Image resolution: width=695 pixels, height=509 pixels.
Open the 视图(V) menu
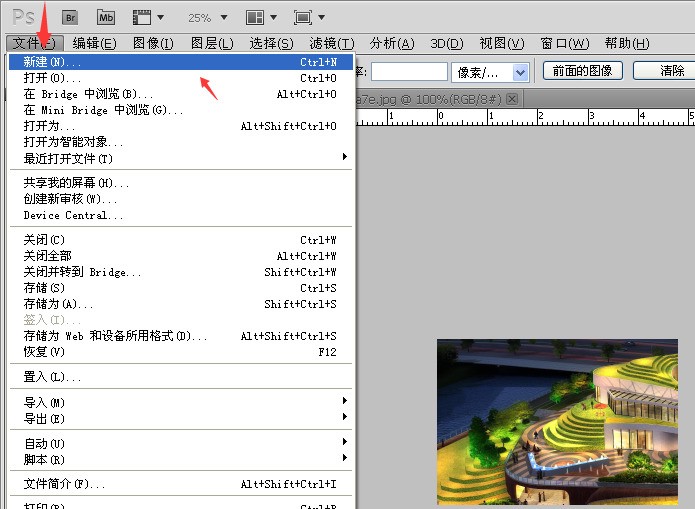point(502,43)
